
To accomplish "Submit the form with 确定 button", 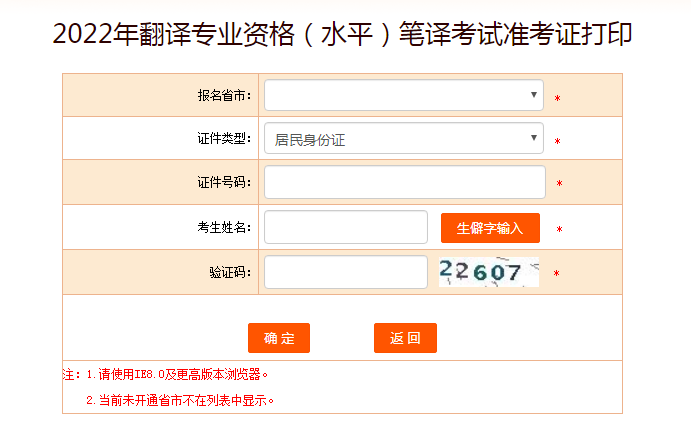I will pyautogui.click(x=279, y=338).
